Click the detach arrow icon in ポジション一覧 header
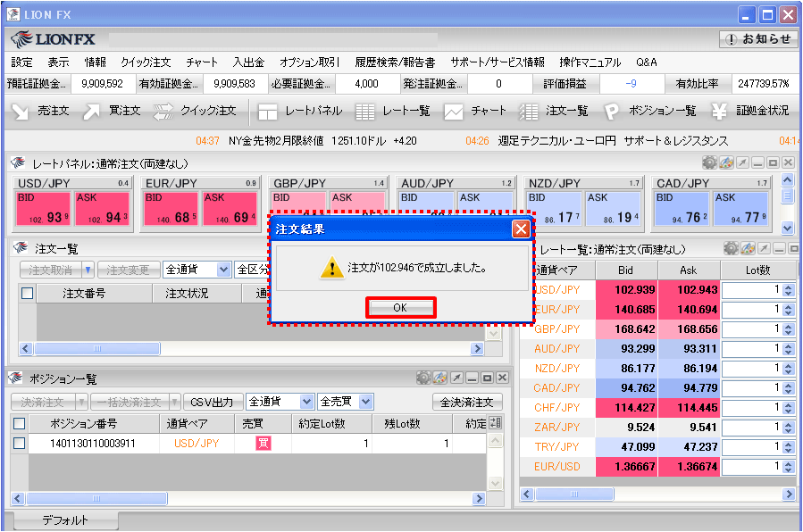 coord(456,378)
